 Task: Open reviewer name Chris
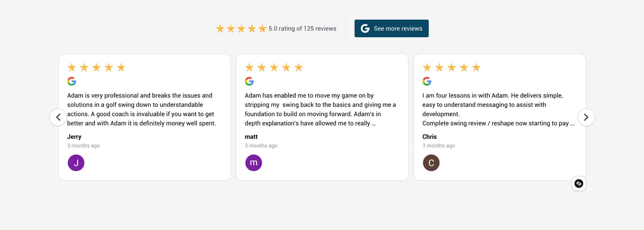(x=429, y=137)
